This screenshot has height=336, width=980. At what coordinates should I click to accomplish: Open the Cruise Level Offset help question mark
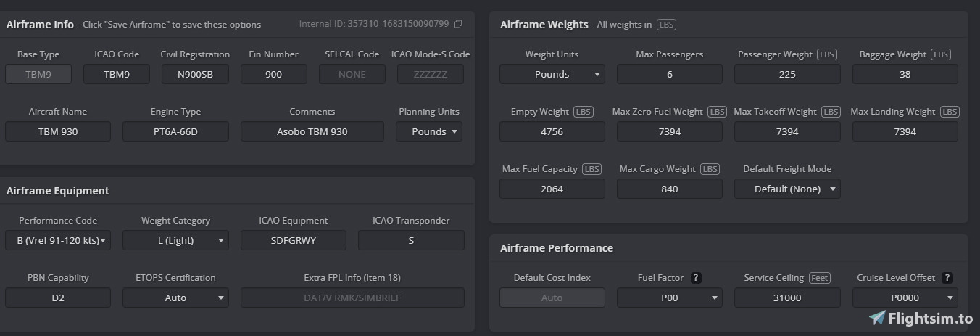tap(947, 278)
